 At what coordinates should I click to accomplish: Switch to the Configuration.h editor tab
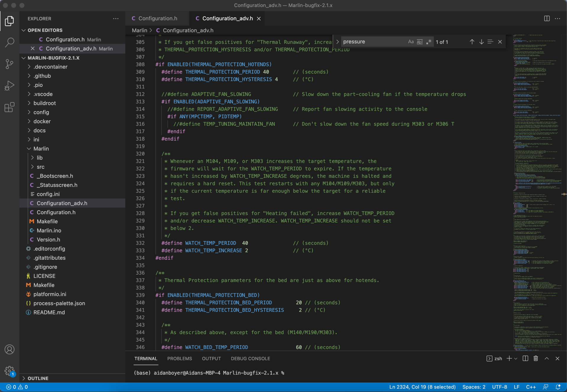(x=157, y=18)
